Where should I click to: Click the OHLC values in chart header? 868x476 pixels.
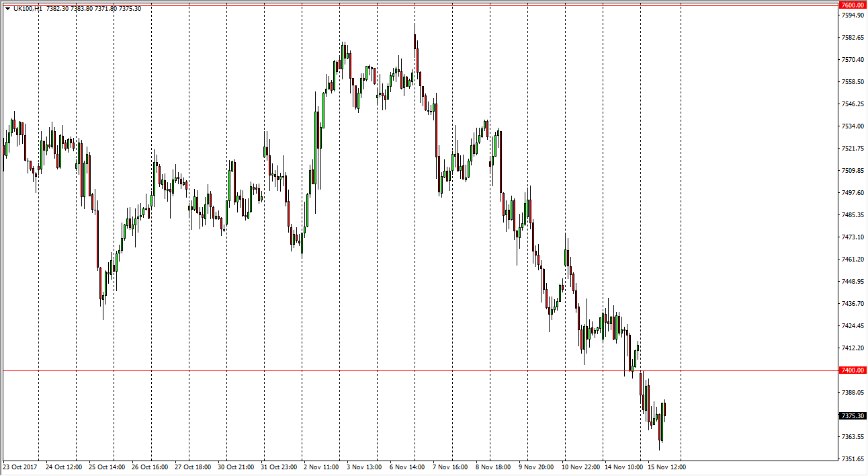tap(94, 9)
